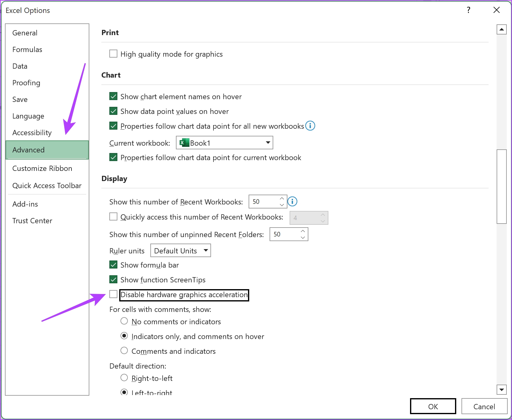Image resolution: width=512 pixels, height=420 pixels.
Task: Open the Current workbook Book1 dropdown
Action: tap(225, 143)
